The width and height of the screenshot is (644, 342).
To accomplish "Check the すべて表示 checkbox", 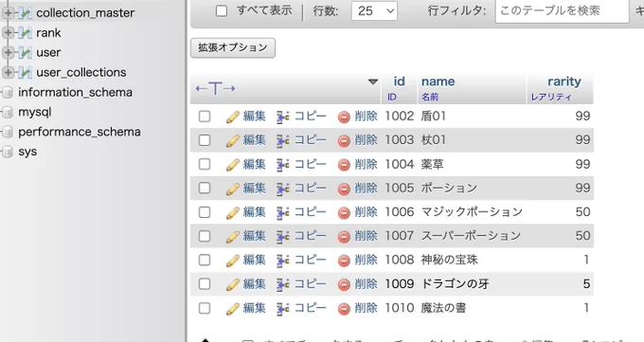I will (x=222, y=10).
